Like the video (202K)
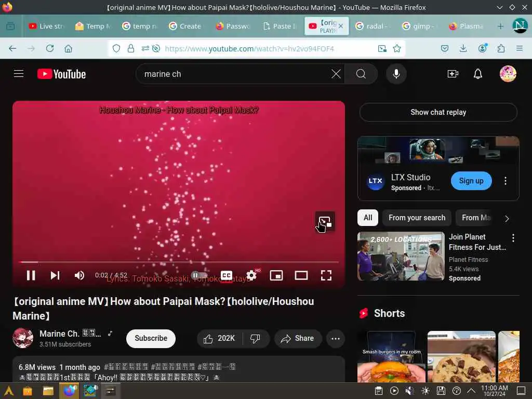The image size is (532, 399). (219, 338)
